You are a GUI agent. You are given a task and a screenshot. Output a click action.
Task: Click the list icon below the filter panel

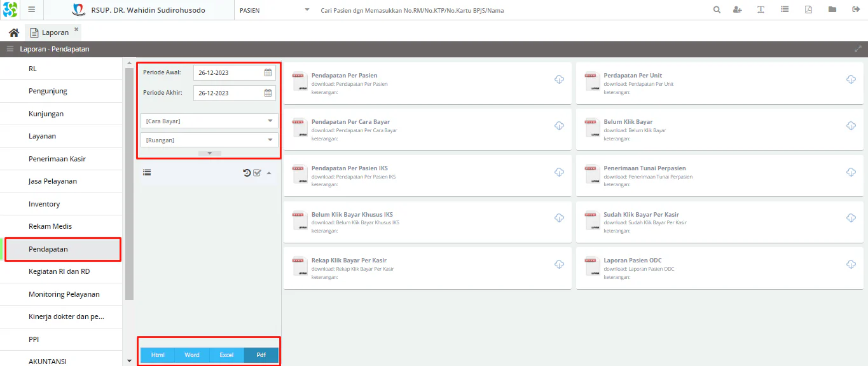tap(147, 172)
